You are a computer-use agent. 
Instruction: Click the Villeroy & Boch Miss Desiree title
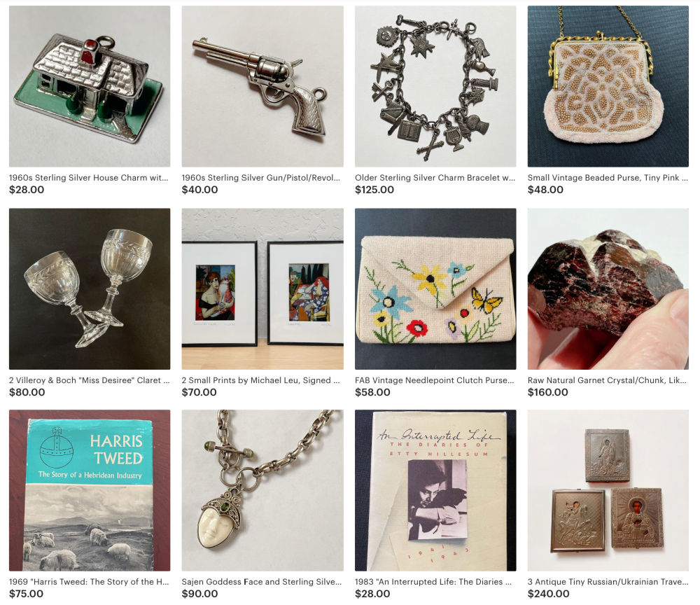90,380
